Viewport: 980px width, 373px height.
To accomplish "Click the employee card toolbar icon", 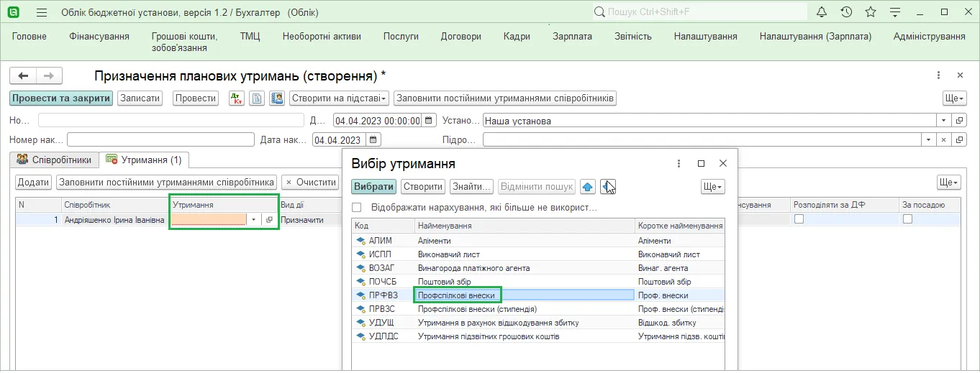I will coord(277,98).
